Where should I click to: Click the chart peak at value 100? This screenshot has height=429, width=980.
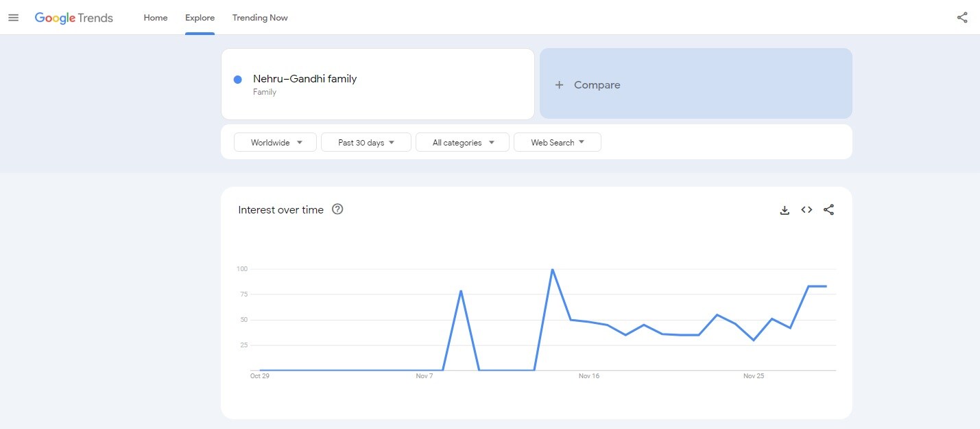point(552,269)
